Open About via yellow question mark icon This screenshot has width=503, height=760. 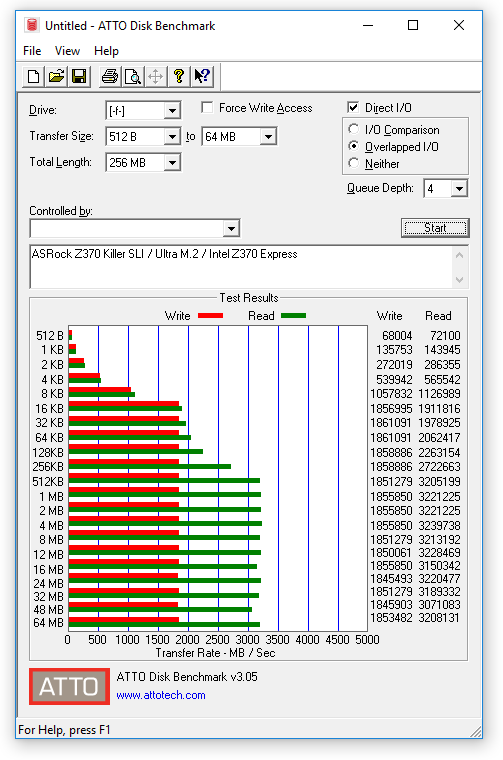tap(179, 77)
